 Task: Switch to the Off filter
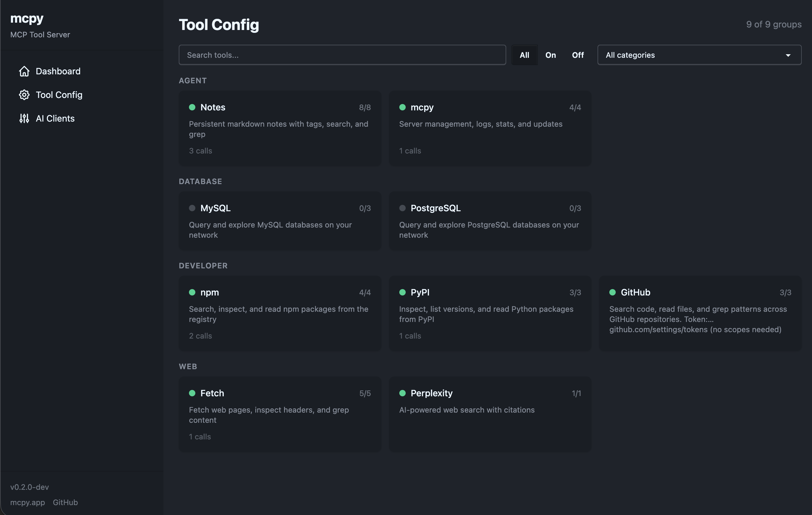(578, 55)
